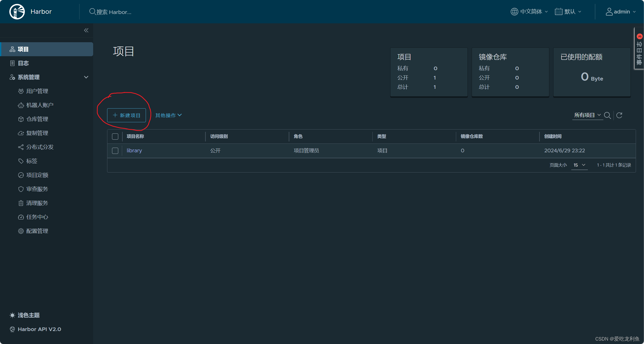The image size is (644, 344).
Task: Switch to 浅色主题 light theme
Action: click(29, 315)
